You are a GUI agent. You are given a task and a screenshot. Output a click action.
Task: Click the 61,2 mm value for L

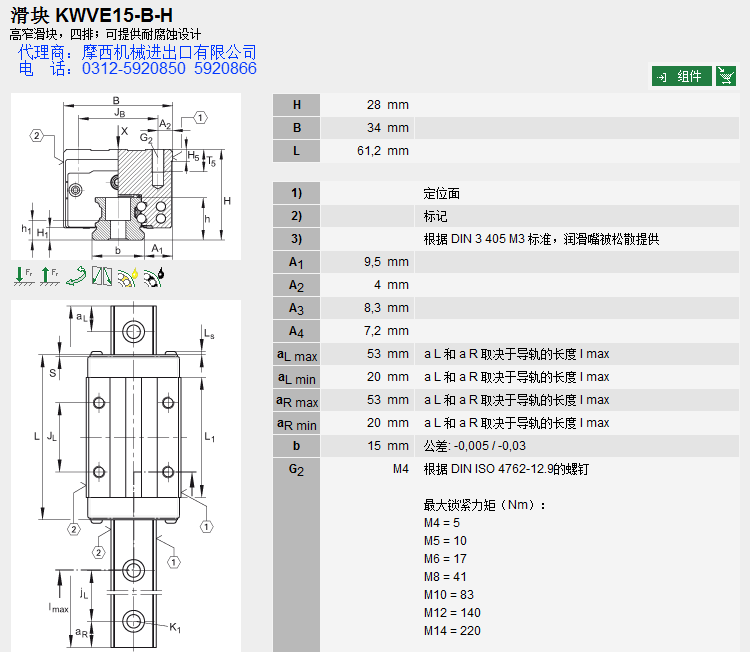(x=382, y=152)
